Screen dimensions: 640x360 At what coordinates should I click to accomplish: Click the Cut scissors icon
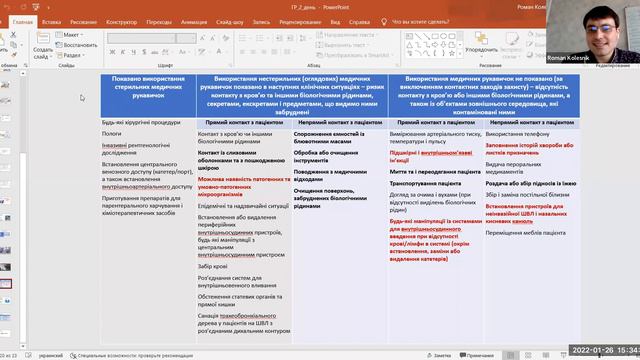13,35
